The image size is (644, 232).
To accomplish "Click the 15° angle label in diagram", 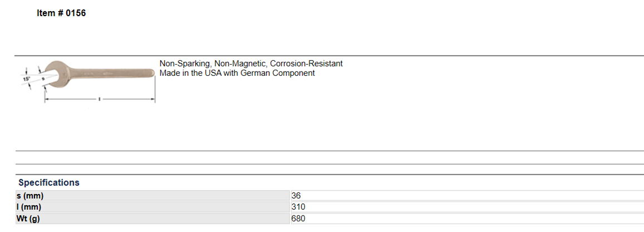I will [26, 80].
